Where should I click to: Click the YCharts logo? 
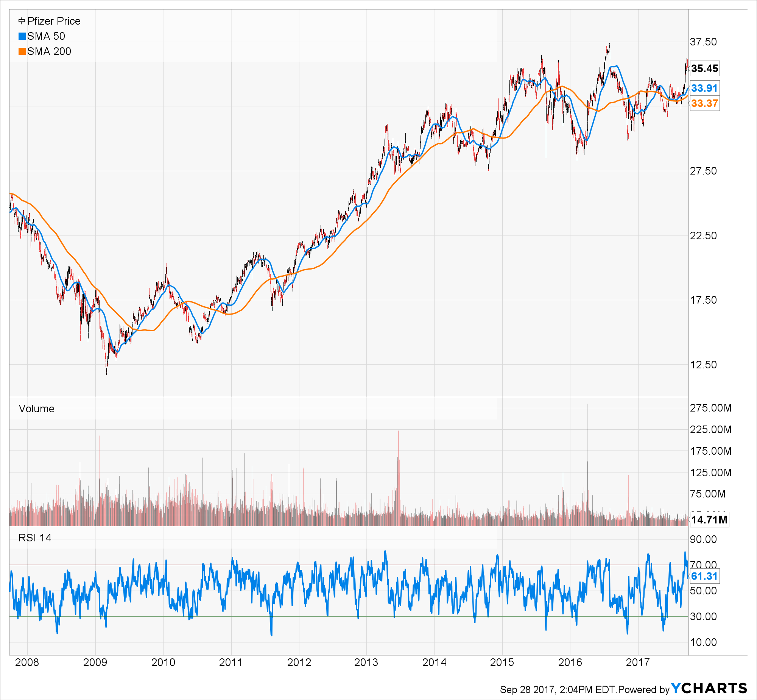[x=709, y=688]
